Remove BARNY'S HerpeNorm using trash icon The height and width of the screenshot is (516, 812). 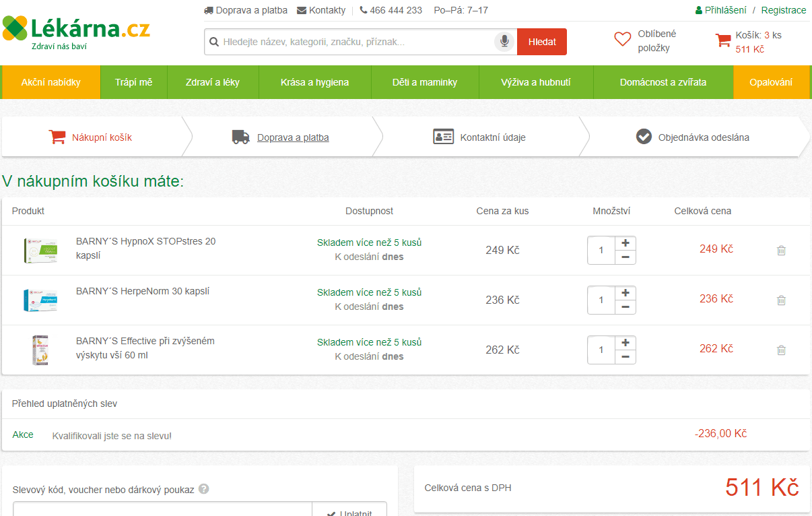tap(781, 300)
